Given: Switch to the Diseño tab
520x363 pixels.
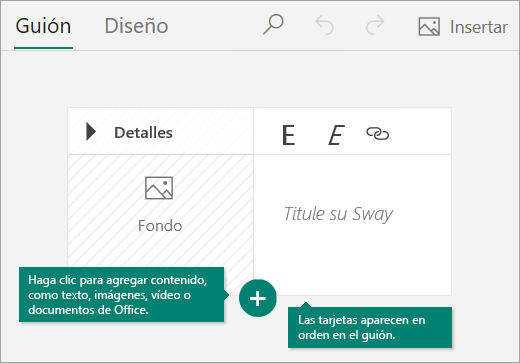Looking at the screenshot, I should point(136,26).
